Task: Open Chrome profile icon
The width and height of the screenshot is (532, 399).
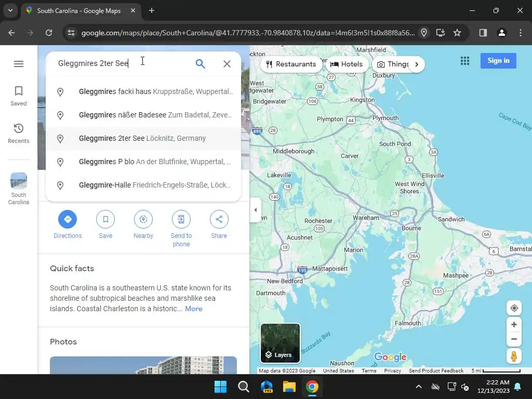Action: tap(502, 33)
